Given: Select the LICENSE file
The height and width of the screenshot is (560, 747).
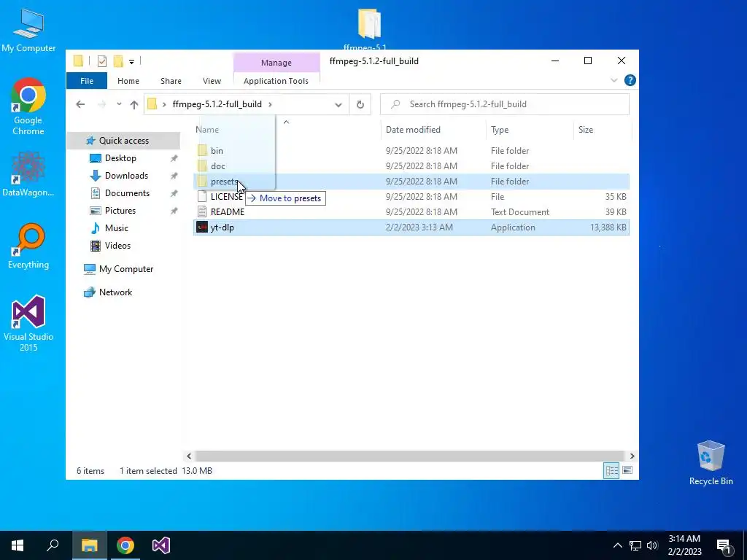Looking at the screenshot, I should pos(411,197).
